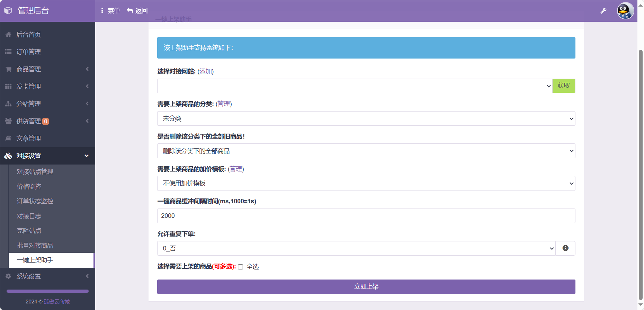Viewport: 644px width, 310px height.
Task: Click the green 获取 button
Action: pyautogui.click(x=563, y=86)
